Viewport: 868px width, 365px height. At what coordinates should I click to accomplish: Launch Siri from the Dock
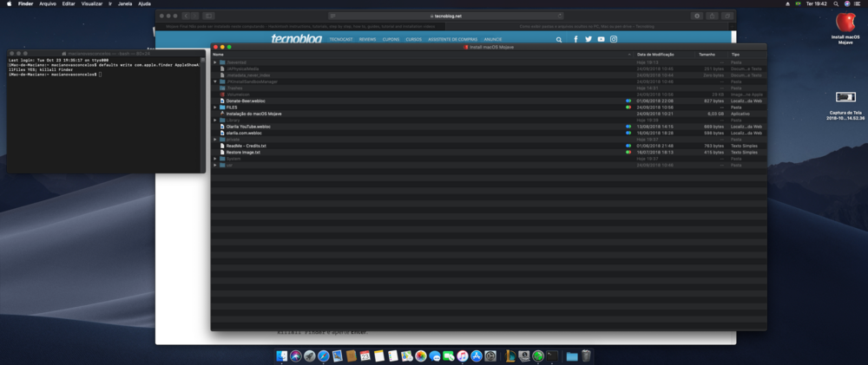[295, 355]
